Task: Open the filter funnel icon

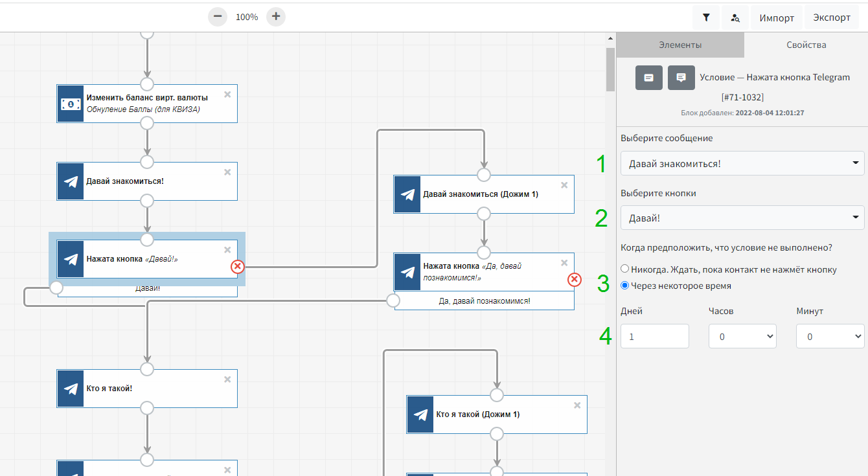Action: [x=706, y=17]
